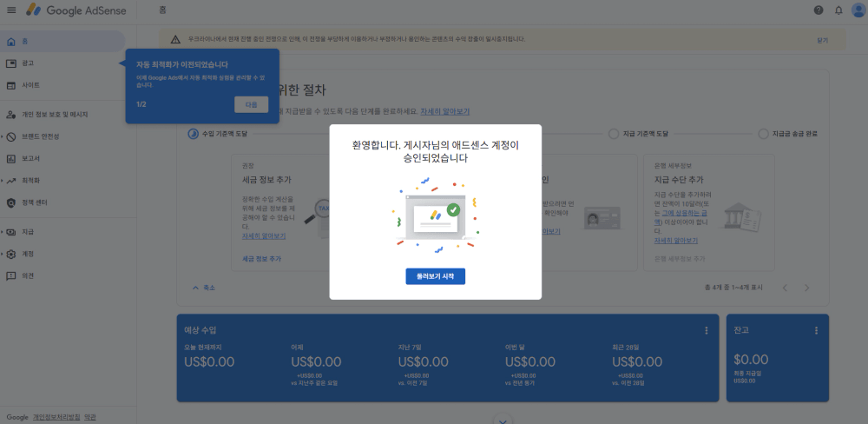Open the 사이트 sidebar menu item
Screen dimensions: 868x424
coord(62,85)
